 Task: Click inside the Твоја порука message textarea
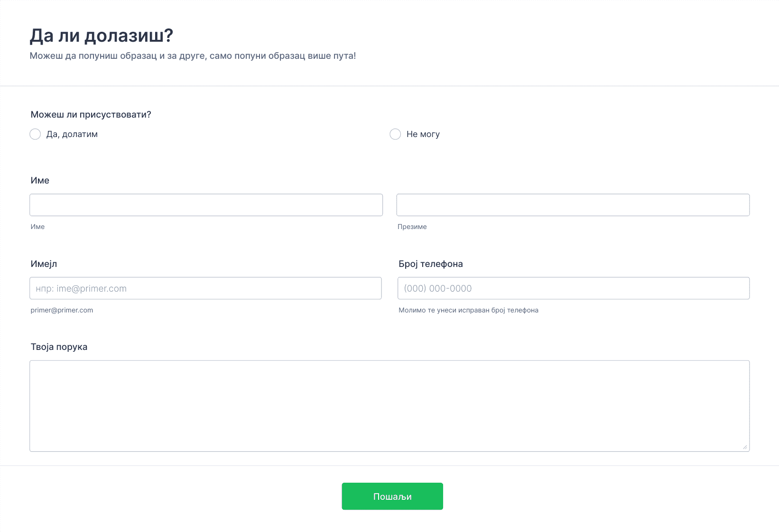pyautogui.click(x=389, y=406)
